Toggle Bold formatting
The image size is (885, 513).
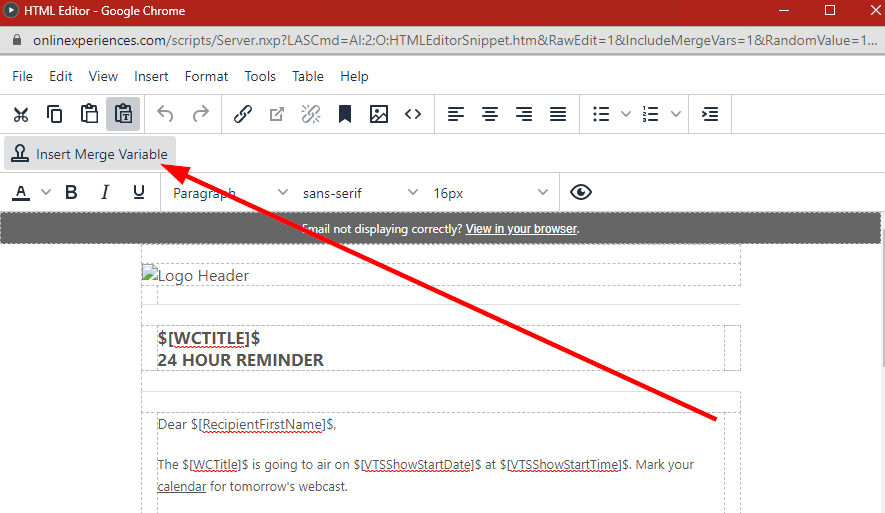[71, 193]
